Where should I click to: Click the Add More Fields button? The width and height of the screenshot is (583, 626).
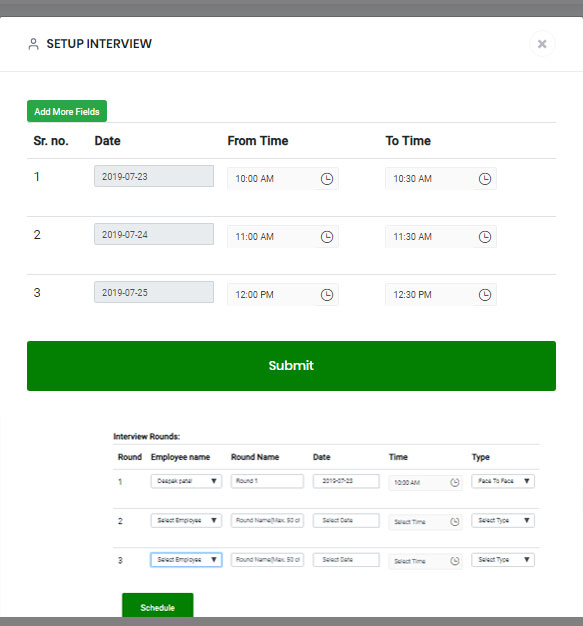pos(67,111)
